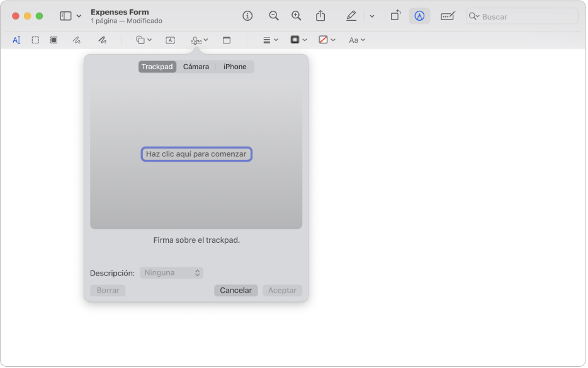588x368 pixels.
Task: Open the form filling toolbar button
Action: (x=448, y=16)
